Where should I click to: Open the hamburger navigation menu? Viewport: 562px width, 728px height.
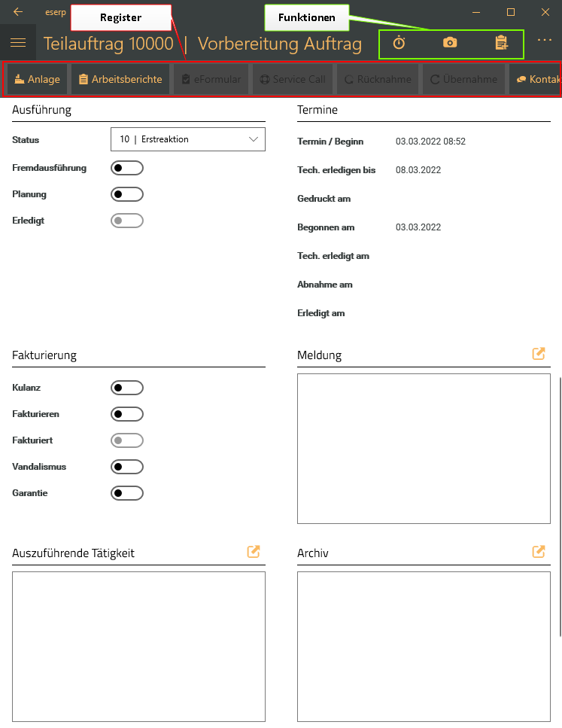click(x=18, y=43)
